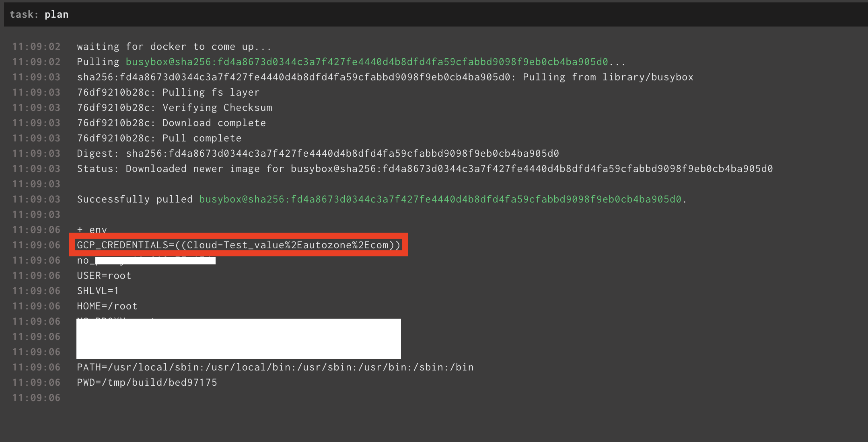The image size is (868, 442).
Task: Select the USER=root environment line
Action: tap(104, 275)
